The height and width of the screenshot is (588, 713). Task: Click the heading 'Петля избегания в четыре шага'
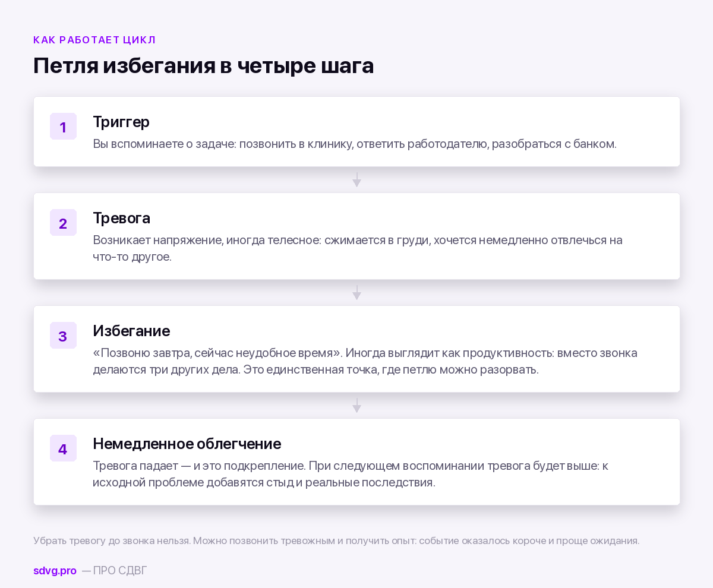tap(203, 65)
